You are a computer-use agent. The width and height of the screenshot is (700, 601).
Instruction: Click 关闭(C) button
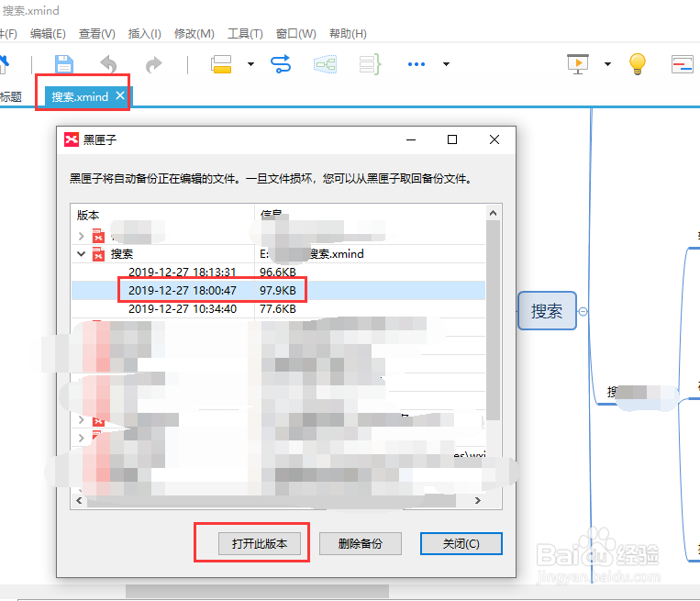click(461, 543)
